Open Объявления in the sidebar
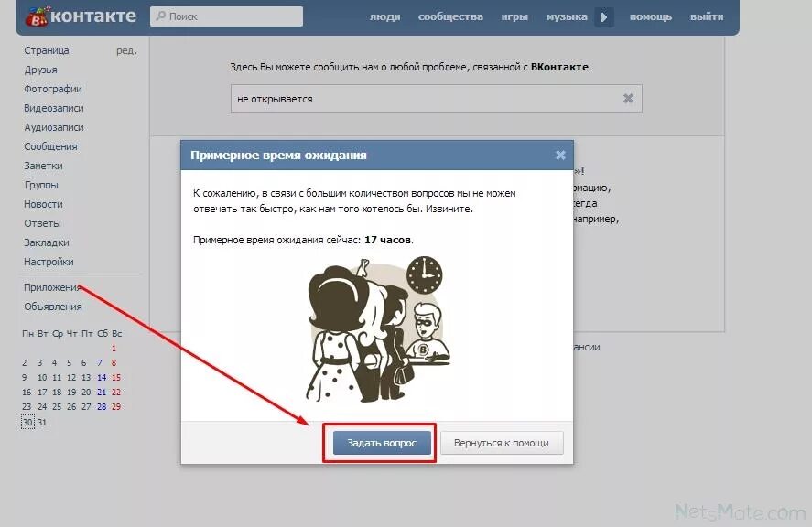The height and width of the screenshot is (527, 812). click(x=53, y=306)
